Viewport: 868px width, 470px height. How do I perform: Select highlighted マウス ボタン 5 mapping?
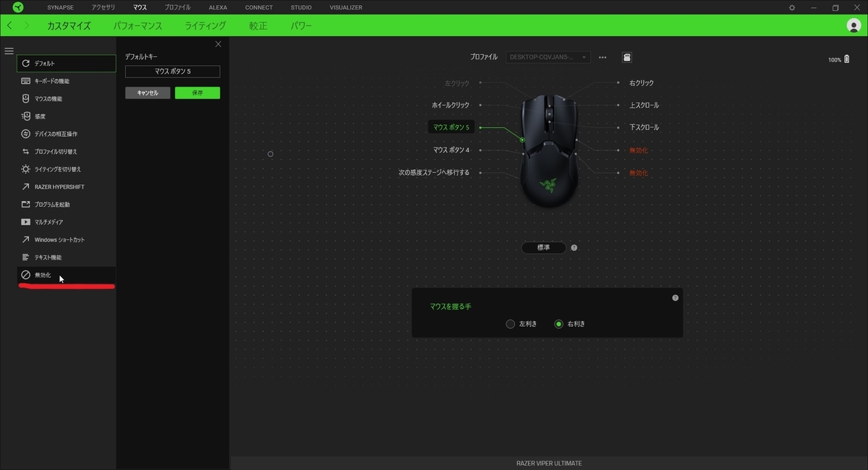pyautogui.click(x=451, y=127)
